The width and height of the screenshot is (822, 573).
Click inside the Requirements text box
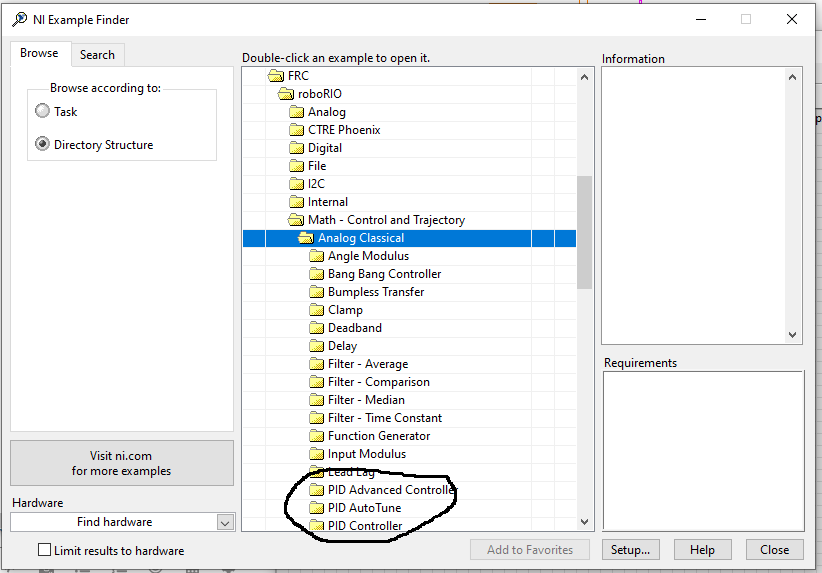[x=704, y=451]
